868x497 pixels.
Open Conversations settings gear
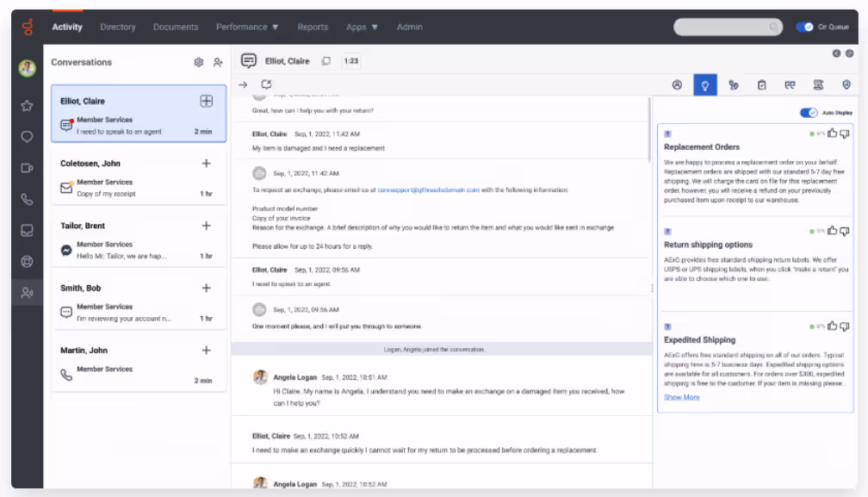click(x=199, y=63)
